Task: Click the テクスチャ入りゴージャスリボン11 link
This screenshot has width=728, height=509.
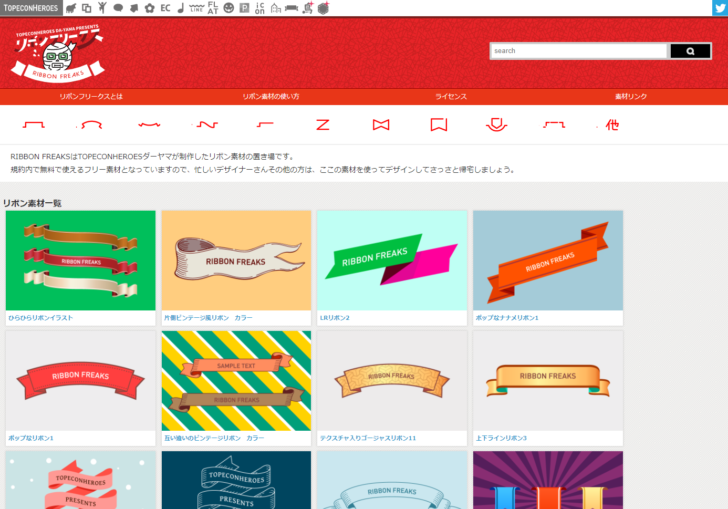Action: click(368, 438)
